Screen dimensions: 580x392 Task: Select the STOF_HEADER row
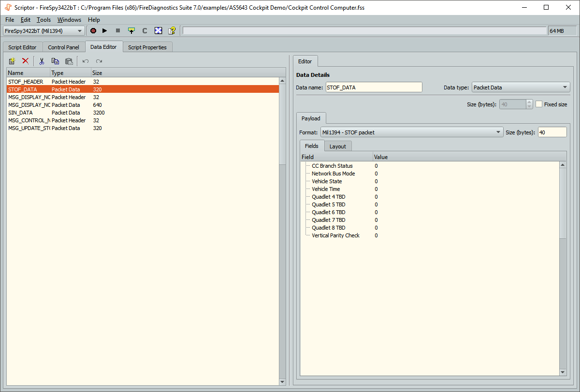(143, 82)
